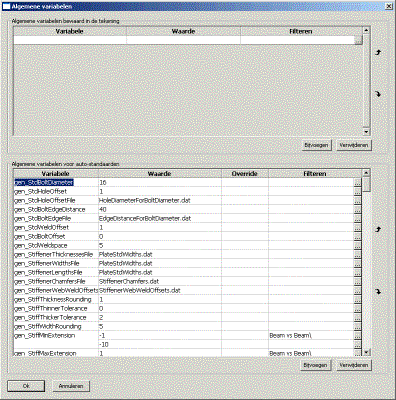This screenshot has height=400, width=396.
Task: Click move-up arrow beside upper variables table
Action: (378, 53)
